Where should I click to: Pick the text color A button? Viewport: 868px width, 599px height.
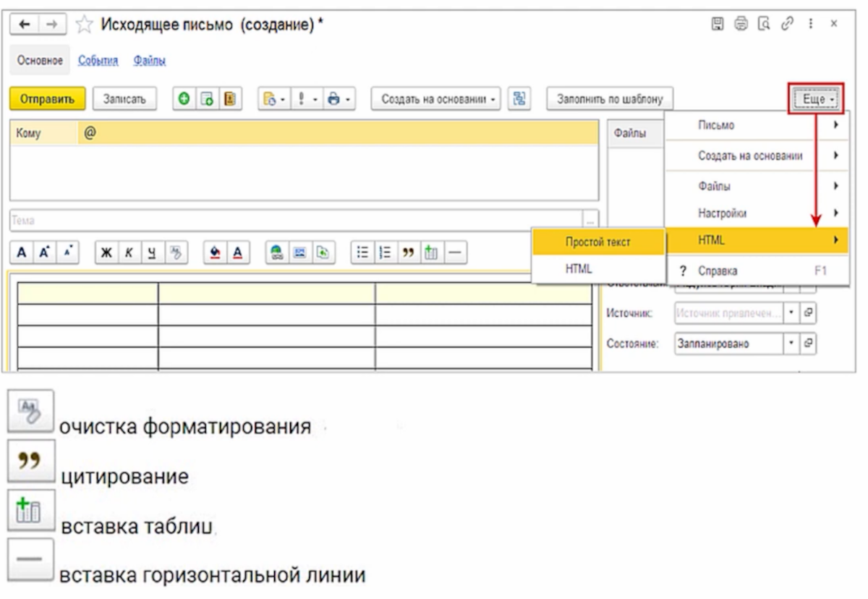[237, 252]
